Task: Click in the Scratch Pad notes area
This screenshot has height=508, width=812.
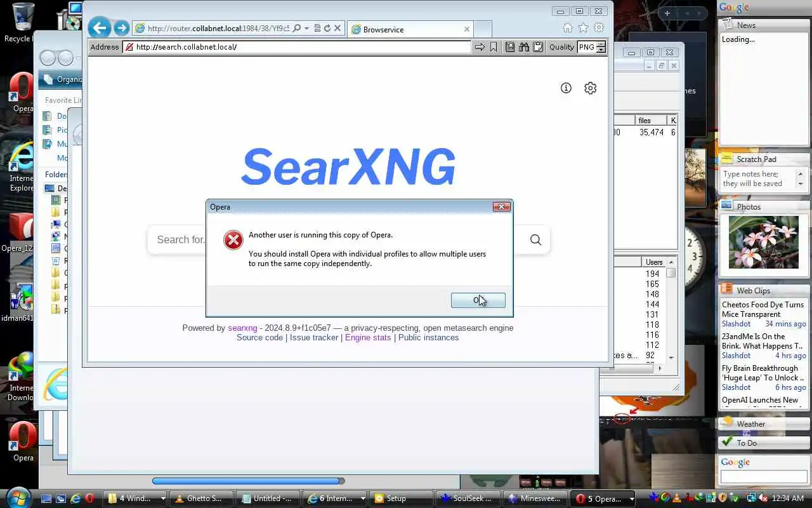Action: coord(758,179)
